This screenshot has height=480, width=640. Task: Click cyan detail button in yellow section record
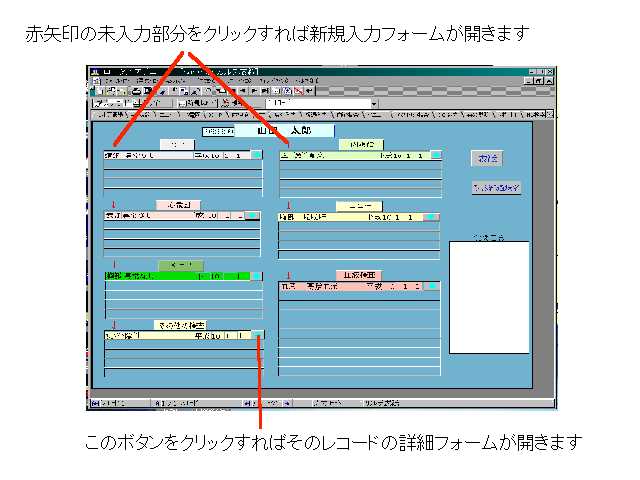(431, 217)
